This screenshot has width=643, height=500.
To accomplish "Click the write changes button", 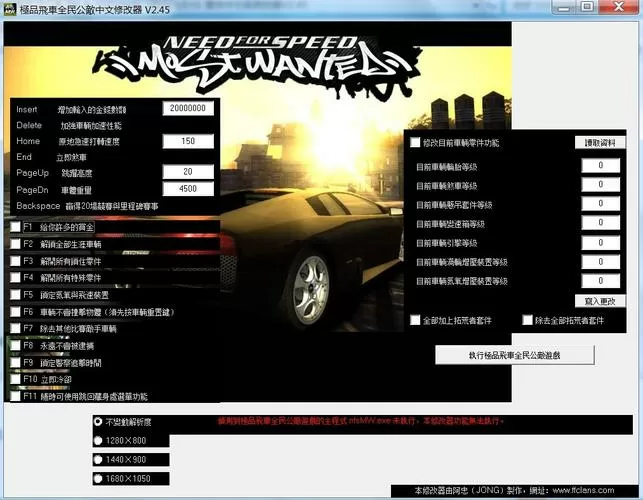I will 600,301.
